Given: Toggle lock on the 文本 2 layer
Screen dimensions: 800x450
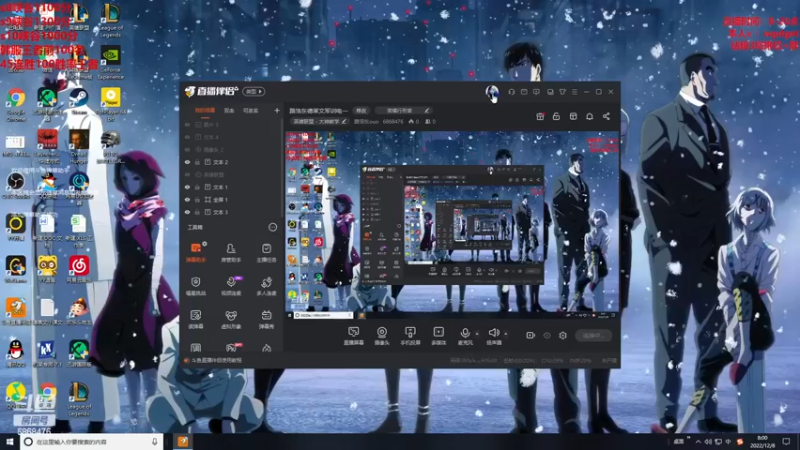Looking at the screenshot, I should 197,162.
